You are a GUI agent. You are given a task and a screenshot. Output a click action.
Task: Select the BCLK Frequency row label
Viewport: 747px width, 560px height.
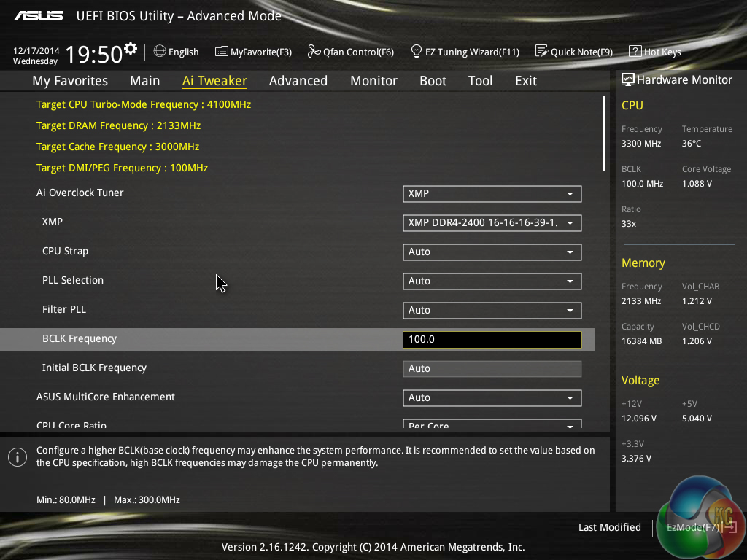80,338
